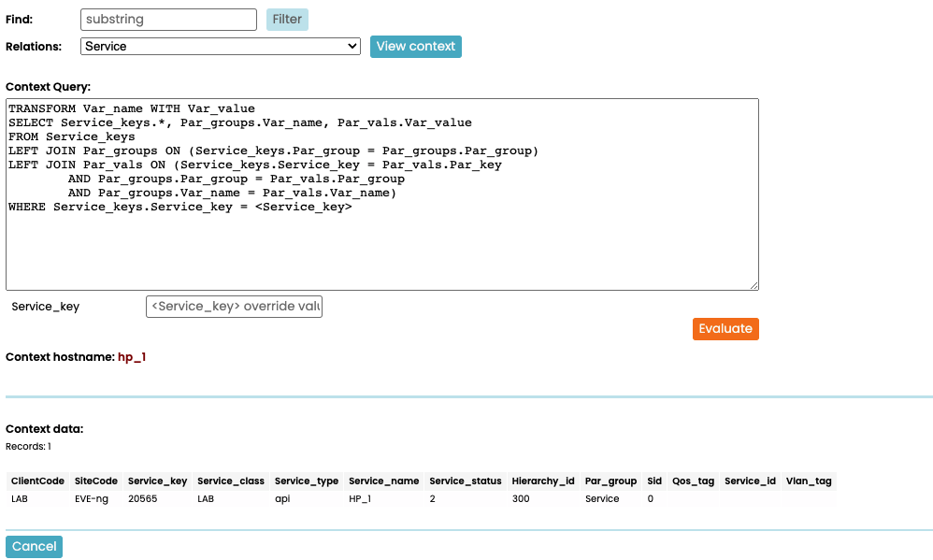The height and width of the screenshot is (560, 933).
Task: Click the Service_key column header
Action: 157,481
